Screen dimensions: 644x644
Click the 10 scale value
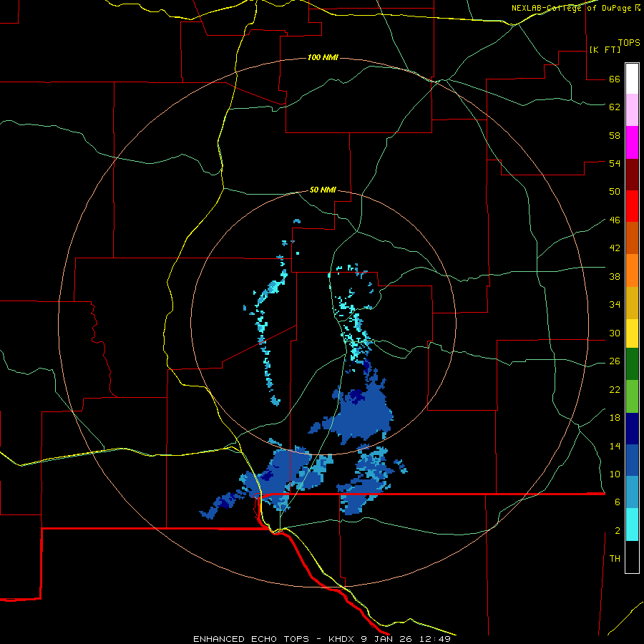pyautogui.click(x=615, y=474)
